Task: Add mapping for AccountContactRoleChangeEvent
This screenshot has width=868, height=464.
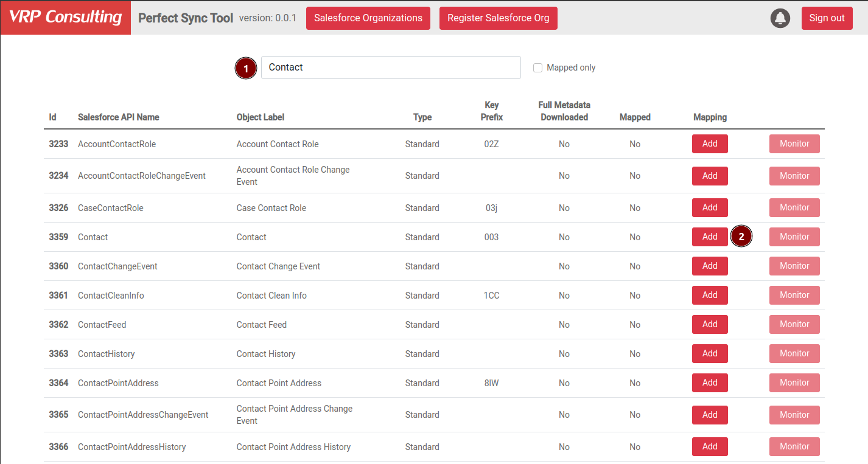Action: [710, 176]
